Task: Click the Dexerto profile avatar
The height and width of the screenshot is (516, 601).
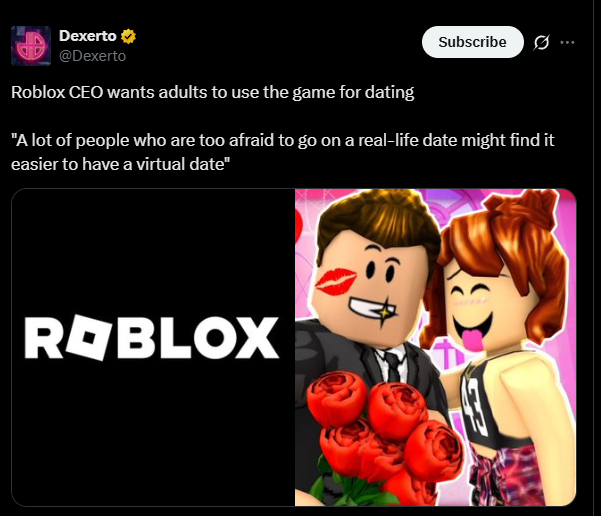Action: pos(31,46)
